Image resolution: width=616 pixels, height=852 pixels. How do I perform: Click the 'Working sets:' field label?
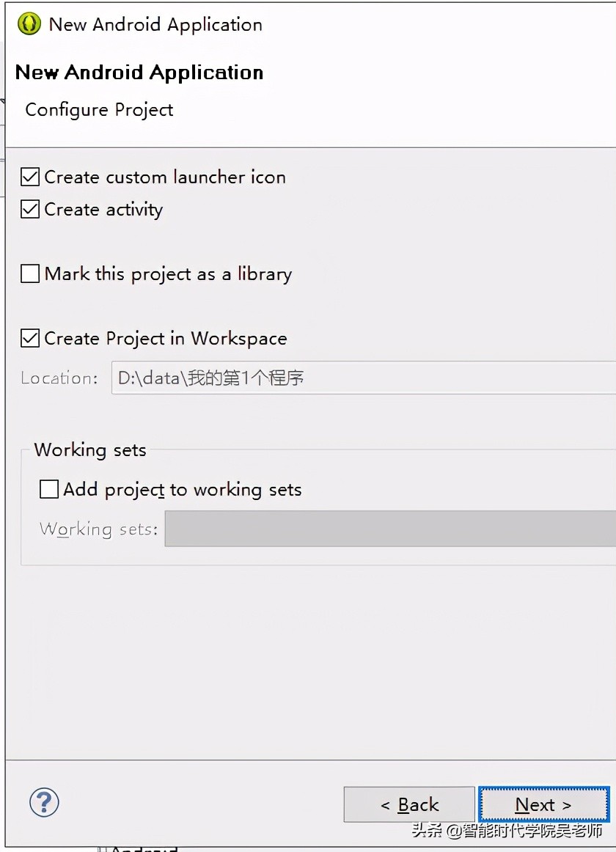(98, 529)
